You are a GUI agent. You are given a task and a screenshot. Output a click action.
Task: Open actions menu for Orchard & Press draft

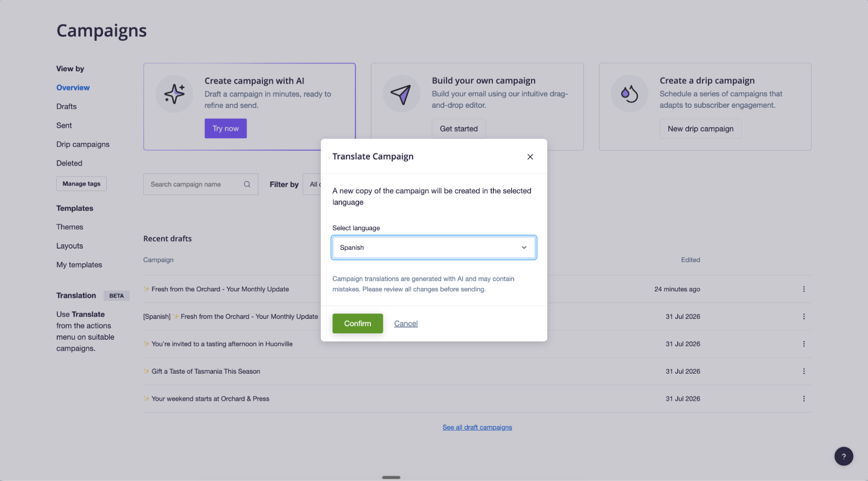804,398
